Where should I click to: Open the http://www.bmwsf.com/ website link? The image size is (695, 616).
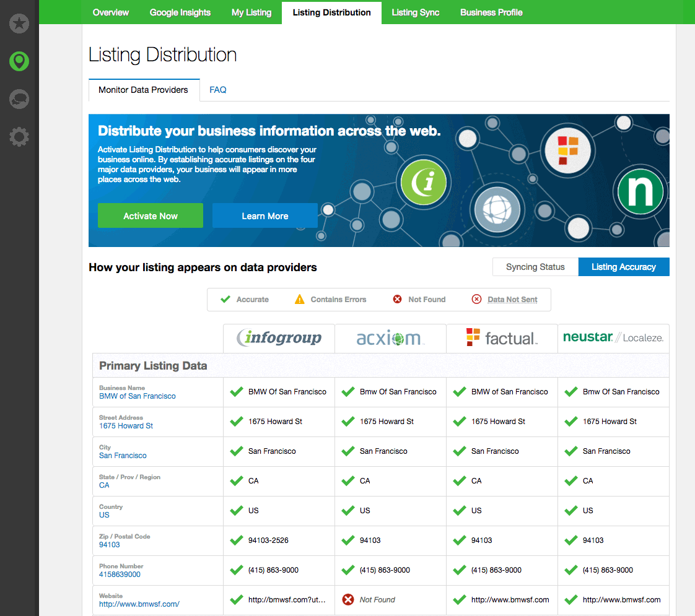tap(139, 604)
